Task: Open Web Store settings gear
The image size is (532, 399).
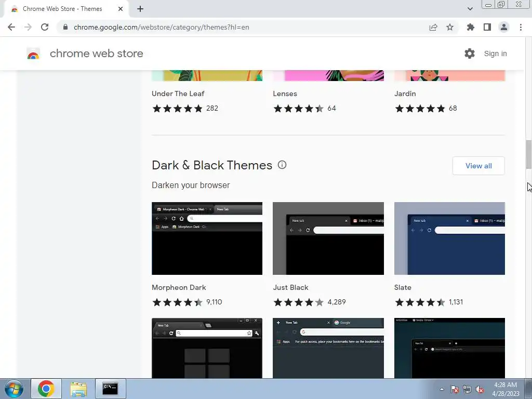Action: [470, 54]
